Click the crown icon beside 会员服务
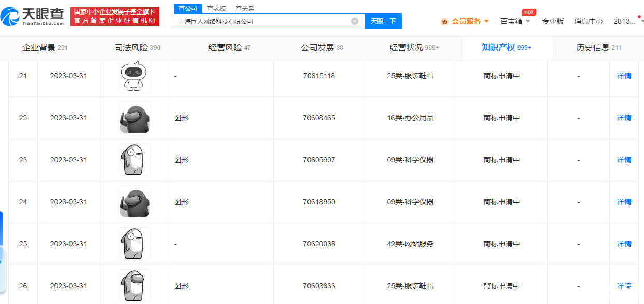The width and height of the screenshot is (644, 304). click(444, 21)
